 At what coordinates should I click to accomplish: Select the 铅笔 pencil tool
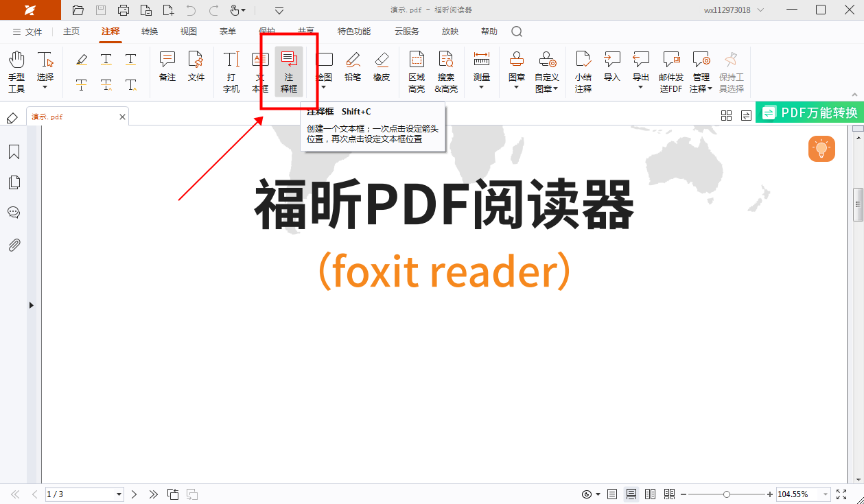pyautogui.click(x=353, y=67)
